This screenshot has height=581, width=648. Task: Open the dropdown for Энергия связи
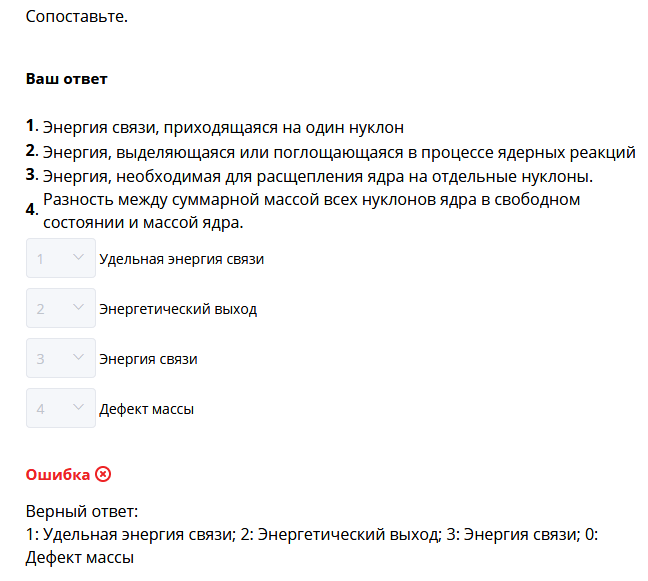[x=61, y=359]
